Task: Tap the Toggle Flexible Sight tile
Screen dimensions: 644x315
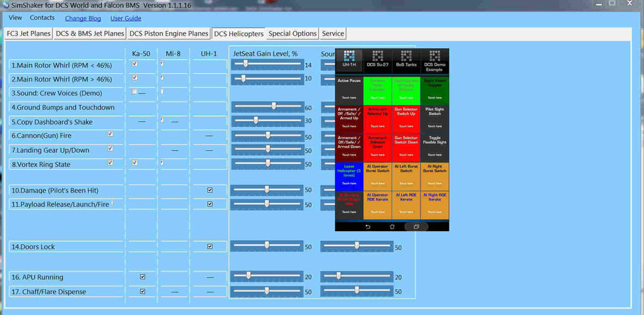Action: [x=435, y=148]
